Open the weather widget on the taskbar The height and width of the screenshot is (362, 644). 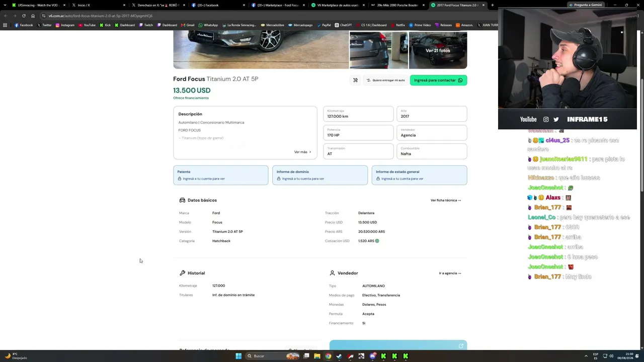pyautogui.click(x=16, y=356)
